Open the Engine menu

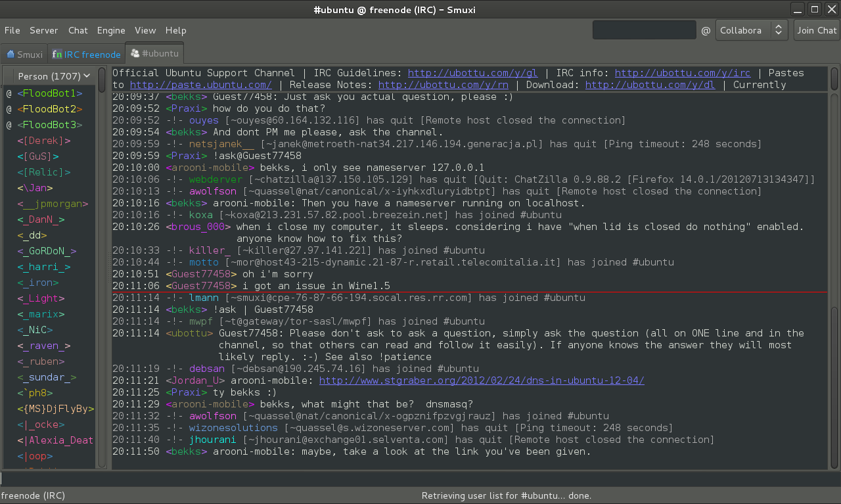click(x=111, y=30)
